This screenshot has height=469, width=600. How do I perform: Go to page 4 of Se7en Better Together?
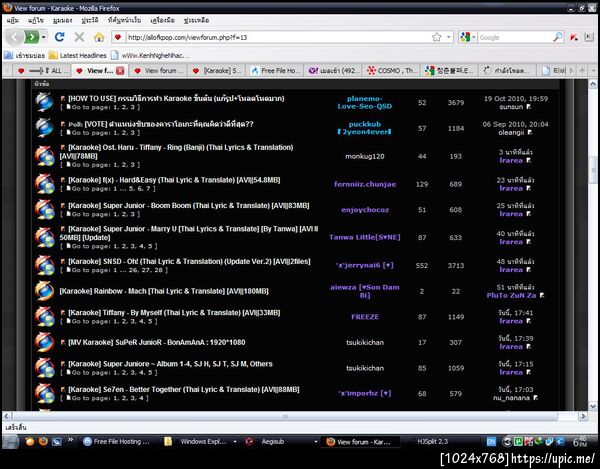141,398
